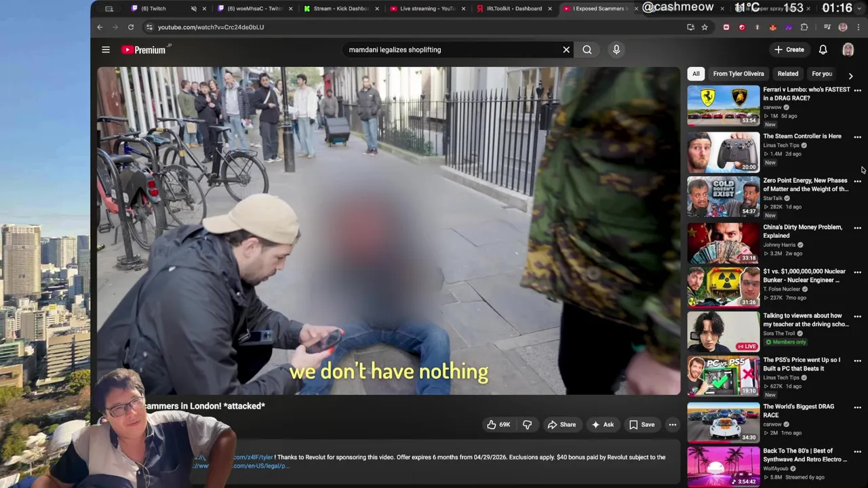Viewport: 868px width, 488px height.
Task: Start voice search with microphone
Action: point(616,49)
